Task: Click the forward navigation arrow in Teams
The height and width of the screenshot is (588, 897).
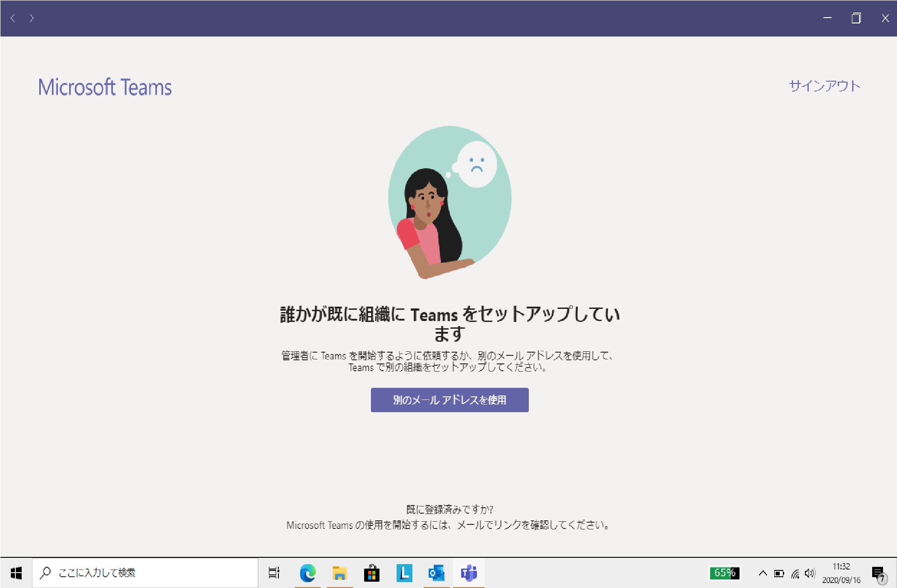Action: (x=32, y=18)
